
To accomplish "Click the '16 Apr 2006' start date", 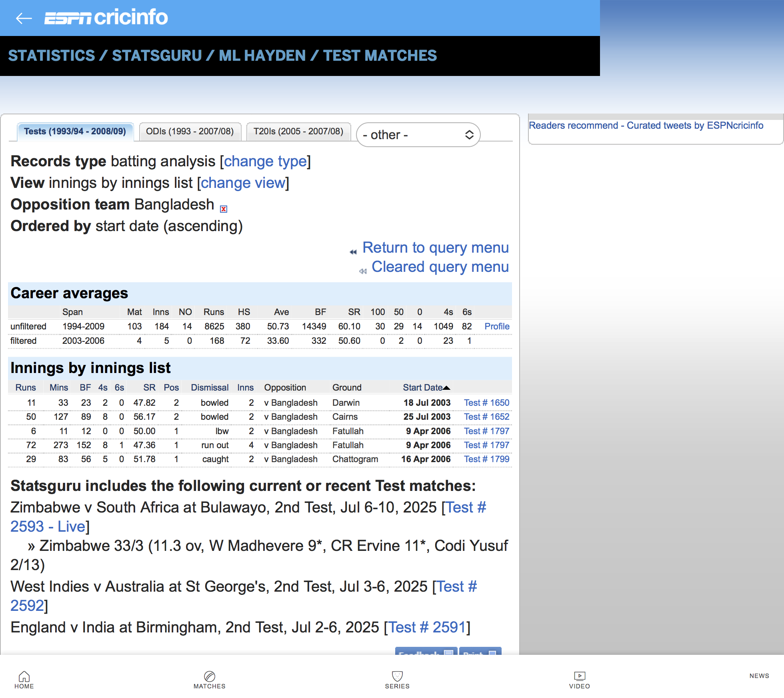I will click(426, 459).
